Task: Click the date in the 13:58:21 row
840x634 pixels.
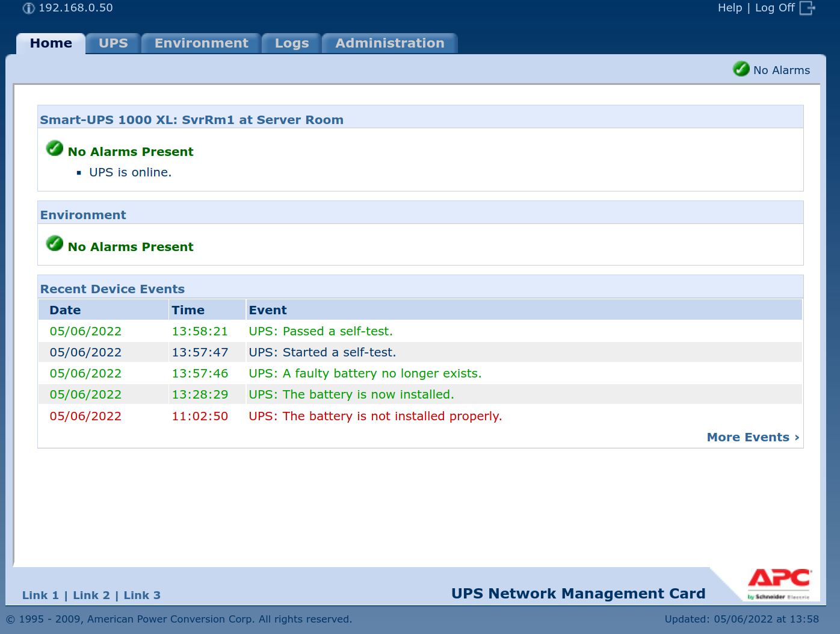Action: click(85, 331)
